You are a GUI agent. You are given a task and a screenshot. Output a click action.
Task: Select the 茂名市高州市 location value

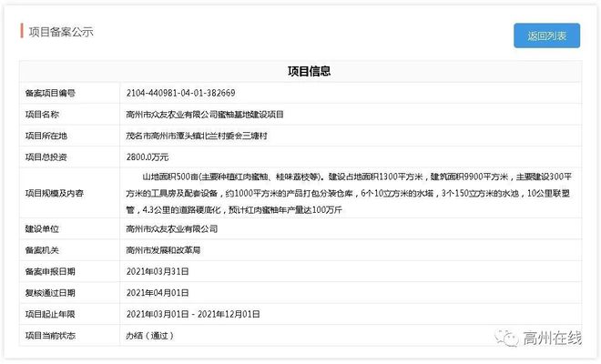coord(197,136)
